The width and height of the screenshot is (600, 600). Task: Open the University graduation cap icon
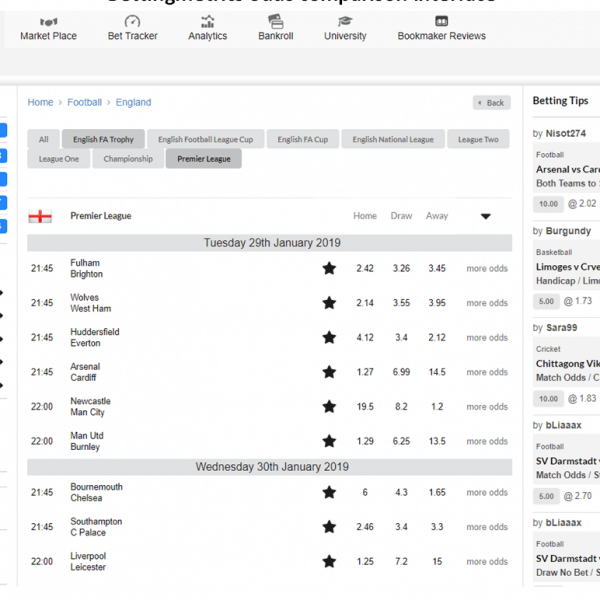[345, 21]
